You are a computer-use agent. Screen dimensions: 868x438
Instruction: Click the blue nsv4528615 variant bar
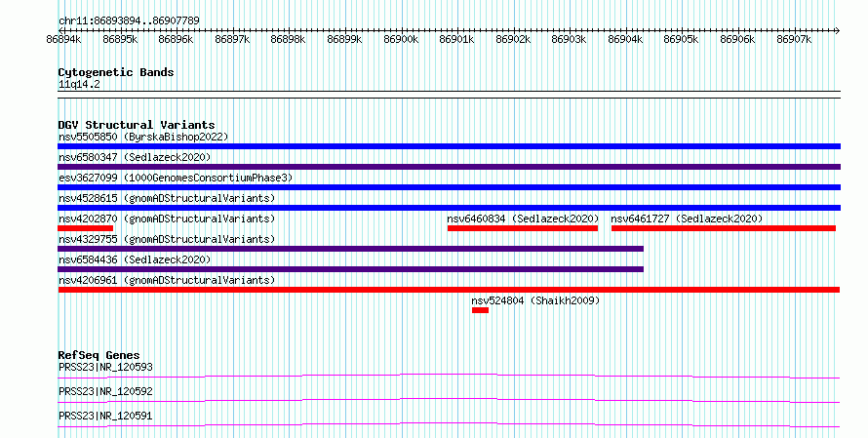[x=449, y=208]
